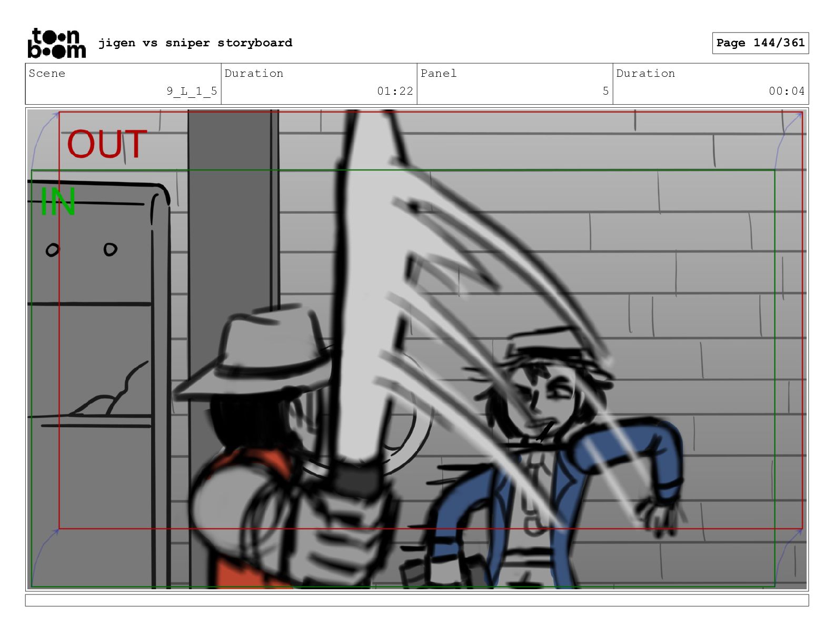Click the Toon Boom logo

pyautogui.click(x=56, y=43)
